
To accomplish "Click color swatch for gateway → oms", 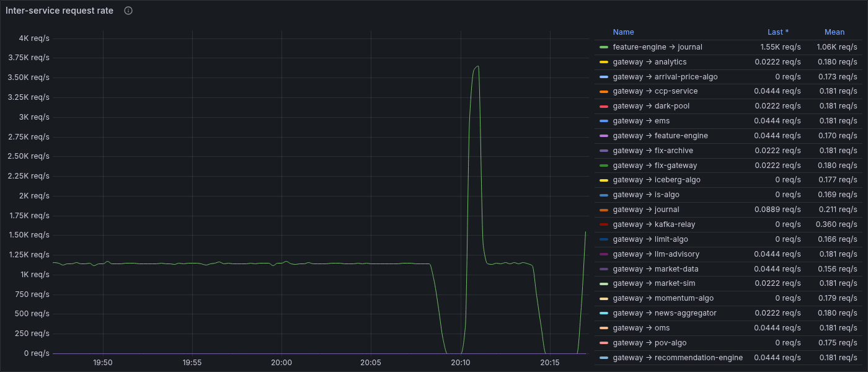I will tap(604, 328).
